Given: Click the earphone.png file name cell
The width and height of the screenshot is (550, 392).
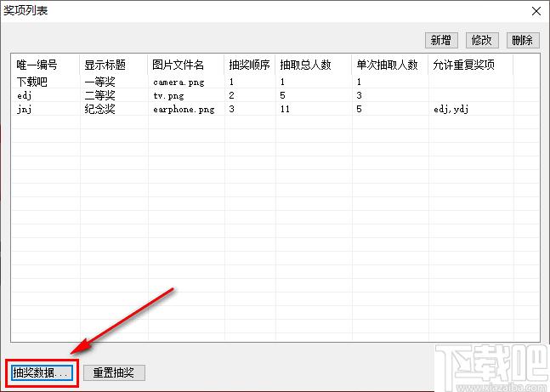Looking at the screenshot, I should [x=184, y=110].
